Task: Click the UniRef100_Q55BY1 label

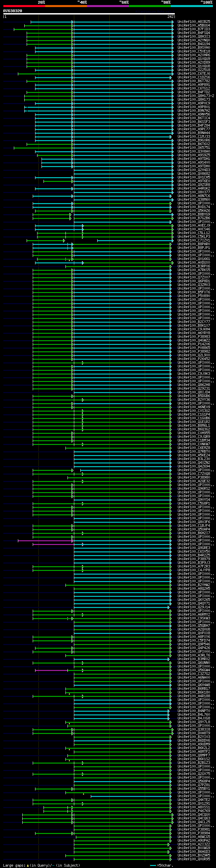Action: [194, 789]
